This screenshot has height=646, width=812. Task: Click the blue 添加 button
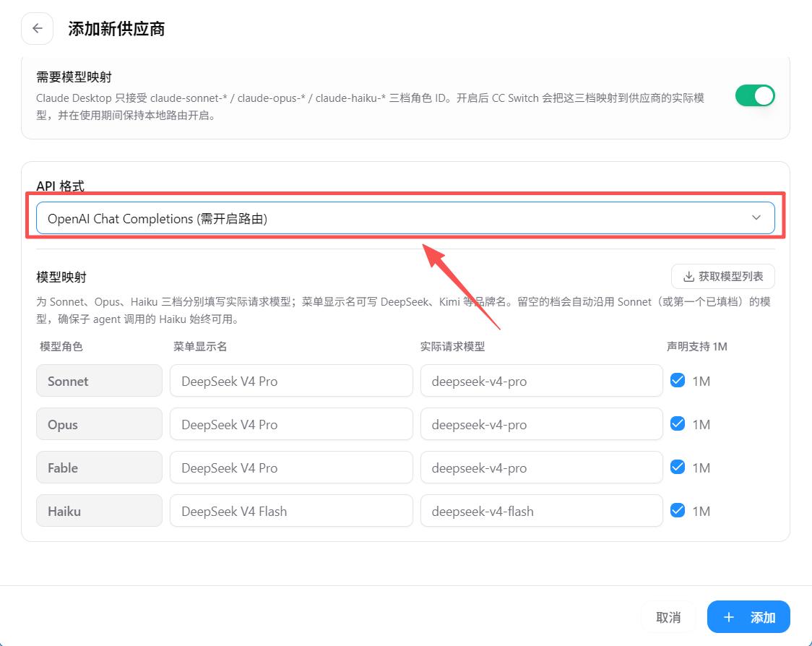coord(748,617)
